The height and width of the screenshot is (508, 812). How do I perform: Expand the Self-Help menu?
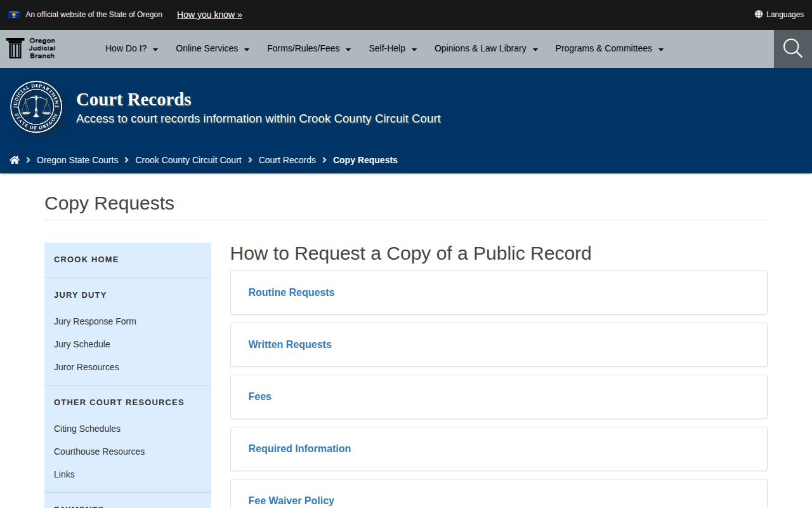point(393,48)
